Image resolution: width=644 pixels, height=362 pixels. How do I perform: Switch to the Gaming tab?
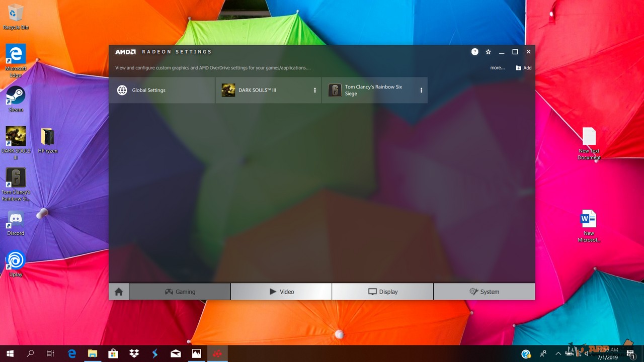pyautogui.click(x=180, y=292)
